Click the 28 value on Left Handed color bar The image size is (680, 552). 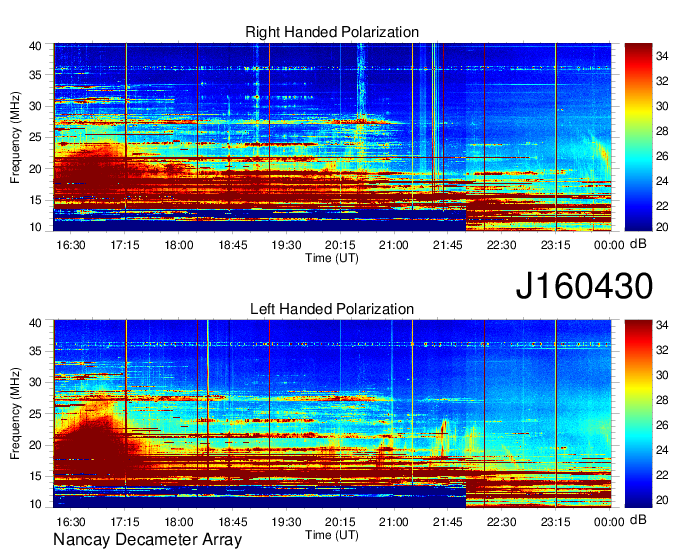point(662,400)
